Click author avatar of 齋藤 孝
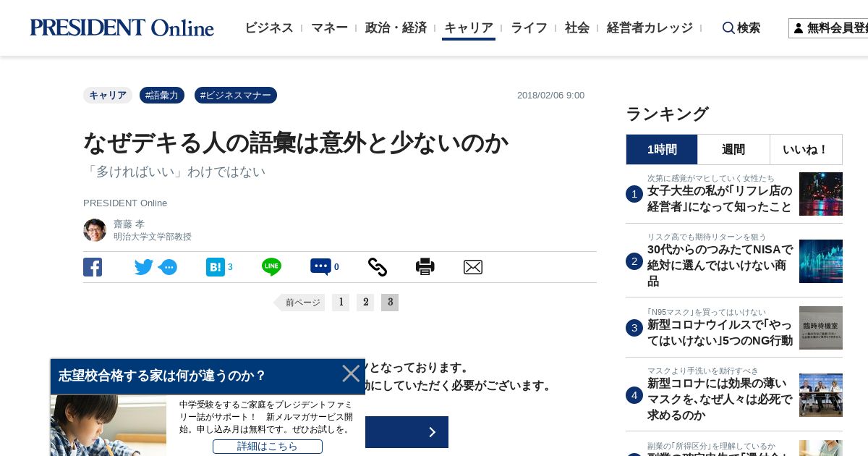The image size is (868, 456). [x=95, y=230]
